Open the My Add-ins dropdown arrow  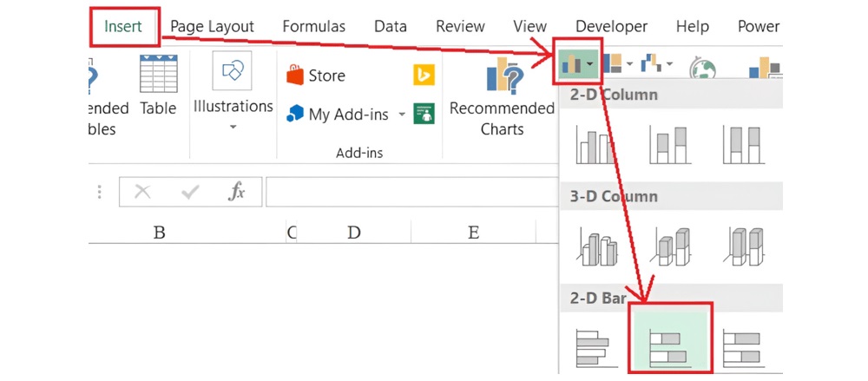(402, 115)
